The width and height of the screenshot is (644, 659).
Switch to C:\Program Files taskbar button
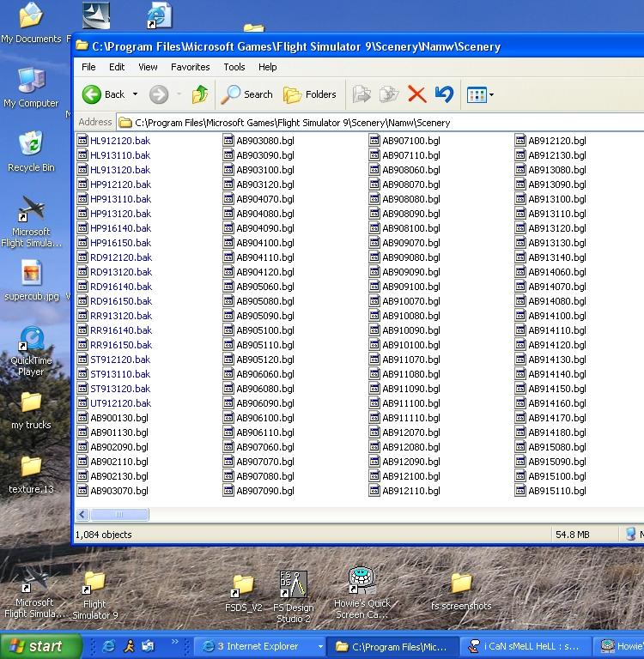392,646
